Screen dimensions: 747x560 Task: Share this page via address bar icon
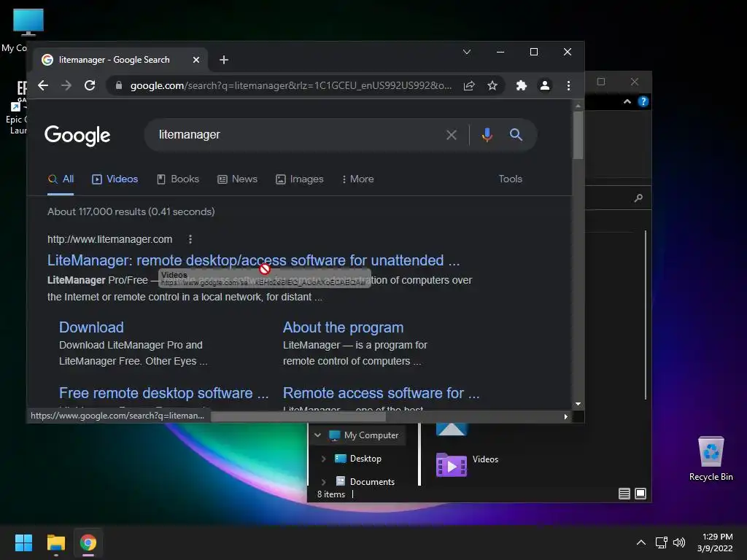pos(469,85)
